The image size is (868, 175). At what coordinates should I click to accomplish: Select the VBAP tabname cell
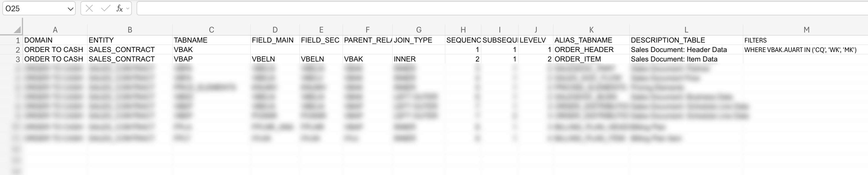coord(183,59)
